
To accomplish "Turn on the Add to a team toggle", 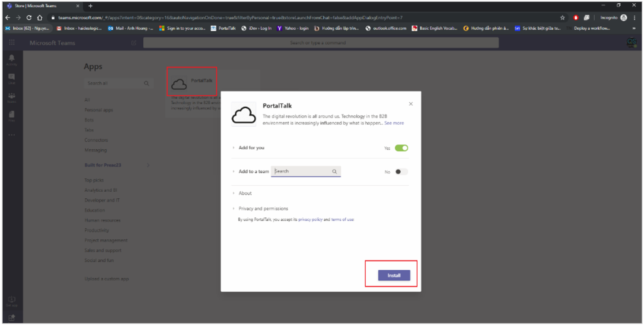I will click(401, 172).
